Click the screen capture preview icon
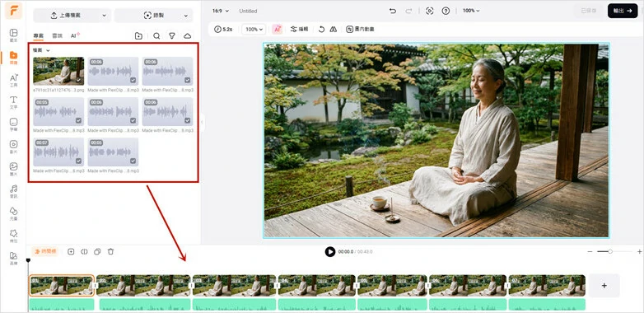This screenshot has width=644, height=313. (x=430, y=11)
